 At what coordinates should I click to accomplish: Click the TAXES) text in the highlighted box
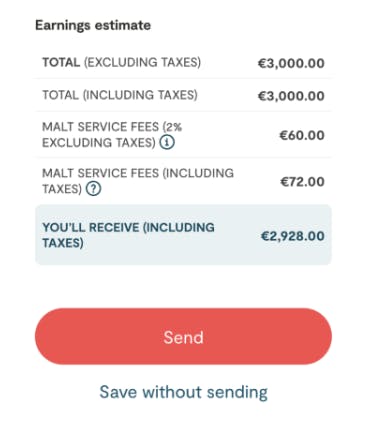[63, 243]
